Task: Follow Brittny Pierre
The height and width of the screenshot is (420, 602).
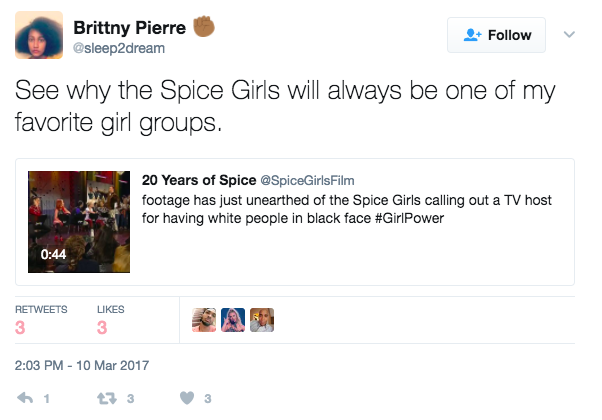Action: (x=496, y=35)
